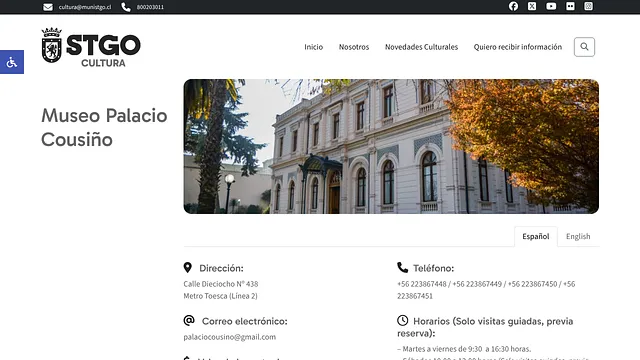Click 'Museo Palacio Cousiño' page heading
Screen dimensions: 640x360
[x=104, y=127]
